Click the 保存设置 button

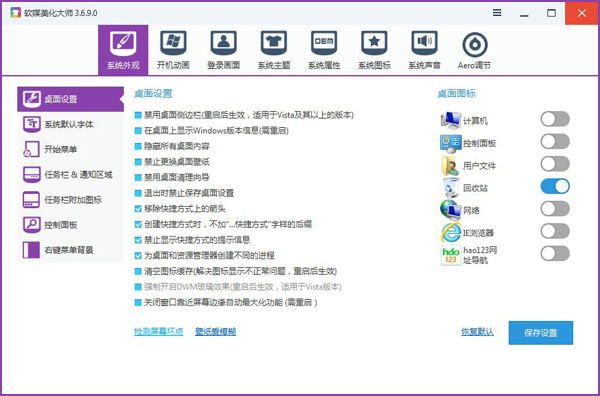541,333
